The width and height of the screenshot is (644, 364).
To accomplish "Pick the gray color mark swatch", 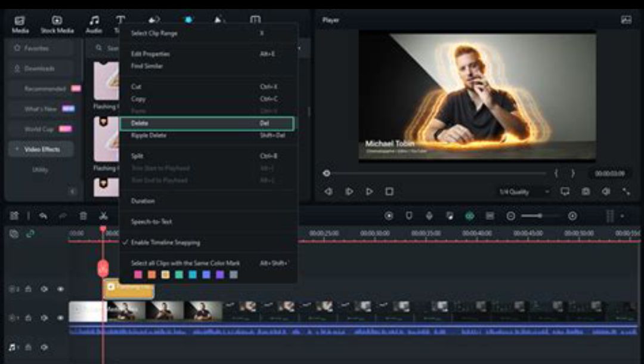I will pos(234,274).
